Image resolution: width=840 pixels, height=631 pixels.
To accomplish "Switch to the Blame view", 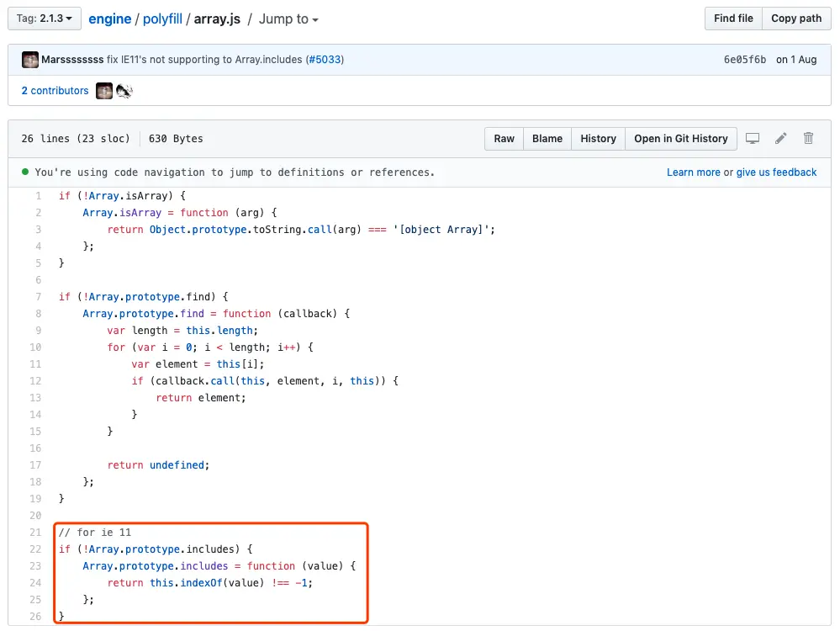I will (x=547, y=138).
